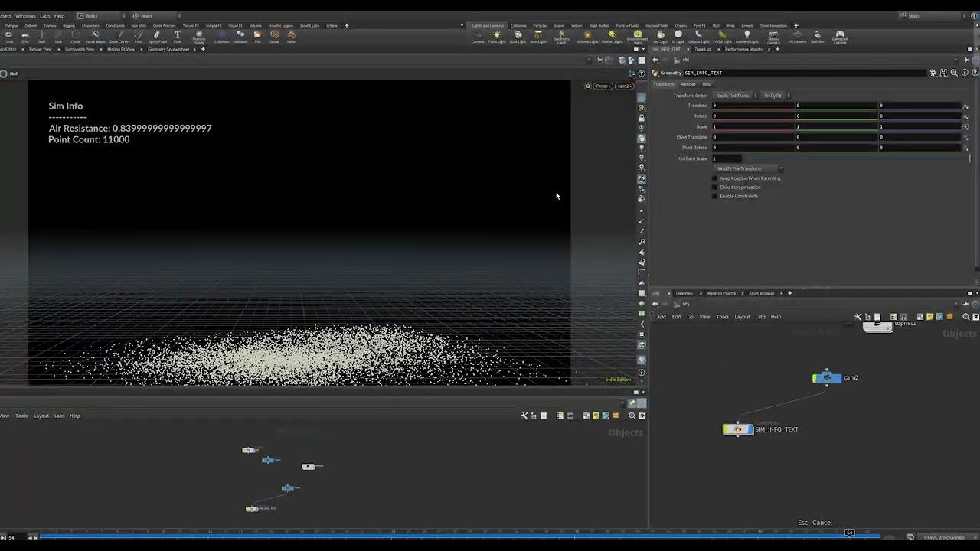Open right network editor Add menu
Viewport: 980px width, 551px height.
[x=661, y=317]
